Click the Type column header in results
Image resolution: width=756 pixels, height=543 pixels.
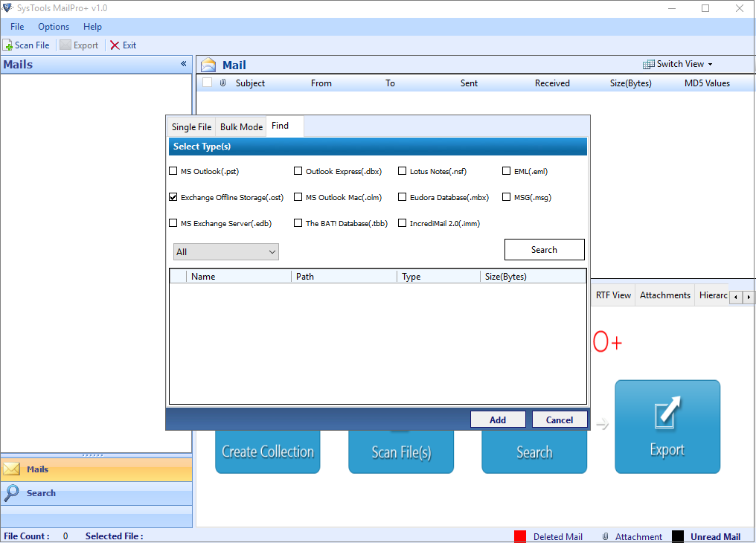click(x=438, y=277)
